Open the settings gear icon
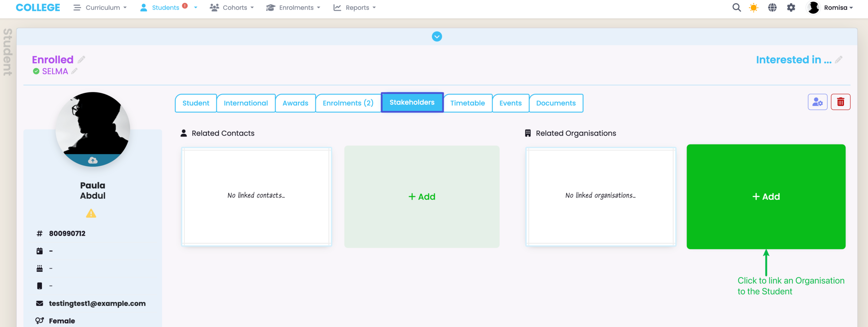The height and width of the screenshot is (327, 868). click(x=791, y=7)
